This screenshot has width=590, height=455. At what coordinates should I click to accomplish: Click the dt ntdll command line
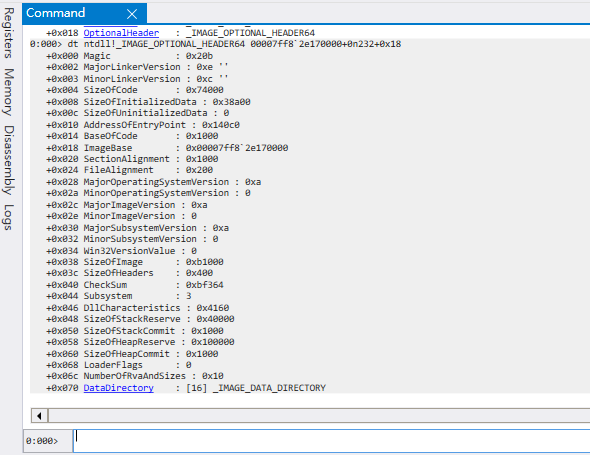point(216,44)
